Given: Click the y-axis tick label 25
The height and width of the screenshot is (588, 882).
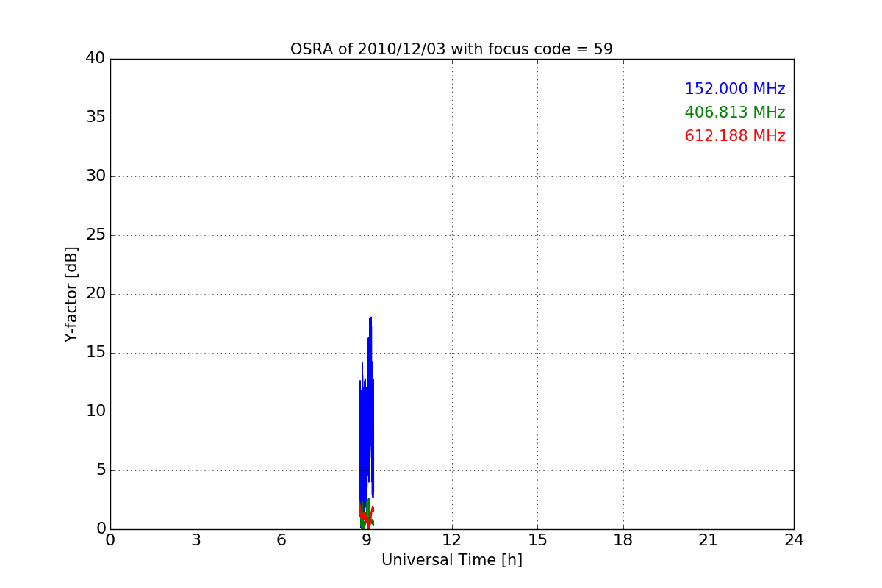Looking at the screenshot, I should (96, 234).
